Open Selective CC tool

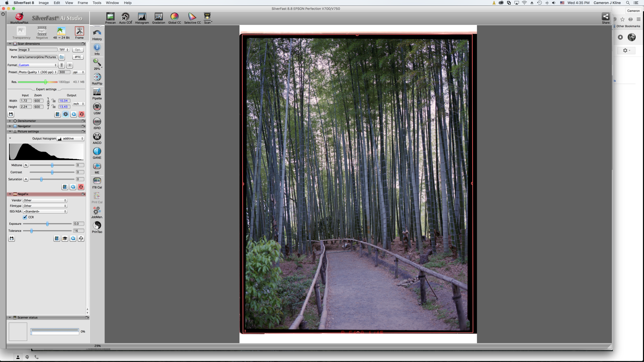coord(192,18)
